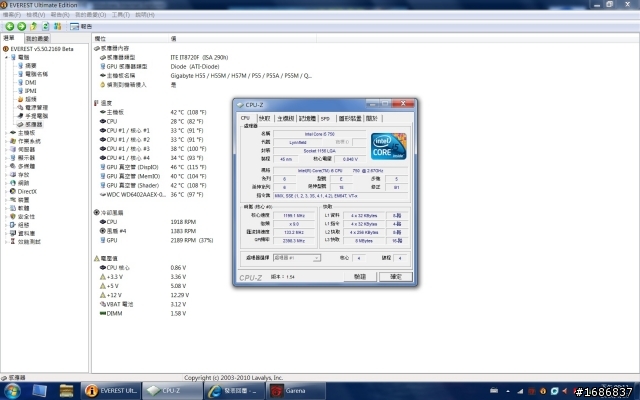
Task: Expand the 資料庫 tree node arrow
Action: point(7,233)
